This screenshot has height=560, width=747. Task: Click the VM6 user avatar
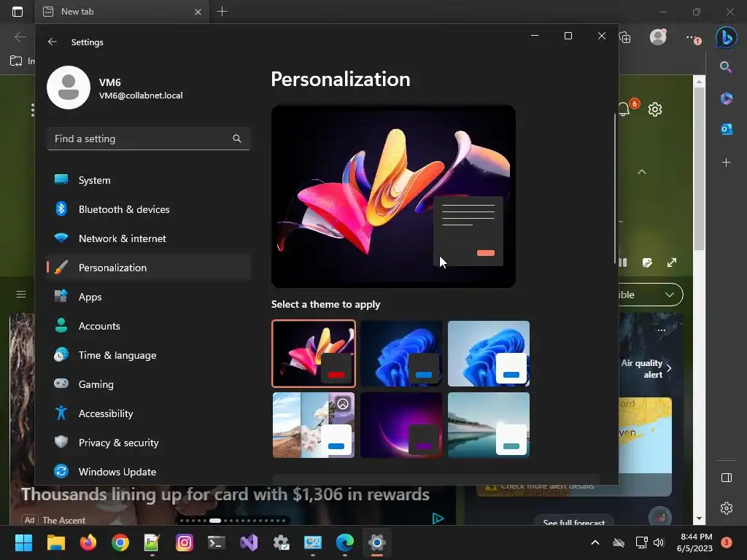(x=69, y=87)
